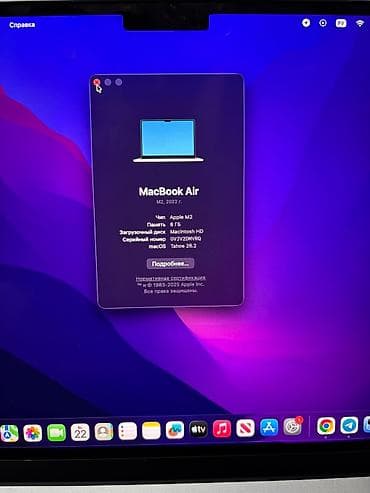This screenshot has height=493, width=370.
Task: Open Telegram from the Dock
Action: point(349,425)
